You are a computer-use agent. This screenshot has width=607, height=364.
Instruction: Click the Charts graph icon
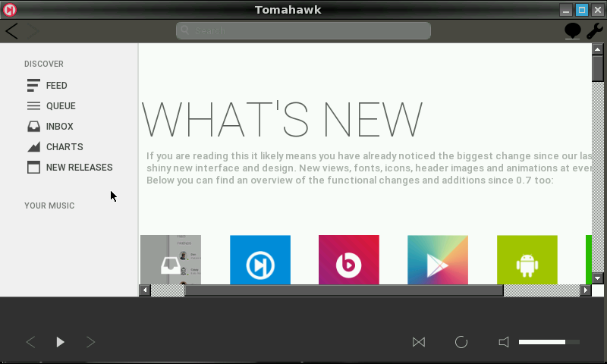coord(33,147)
